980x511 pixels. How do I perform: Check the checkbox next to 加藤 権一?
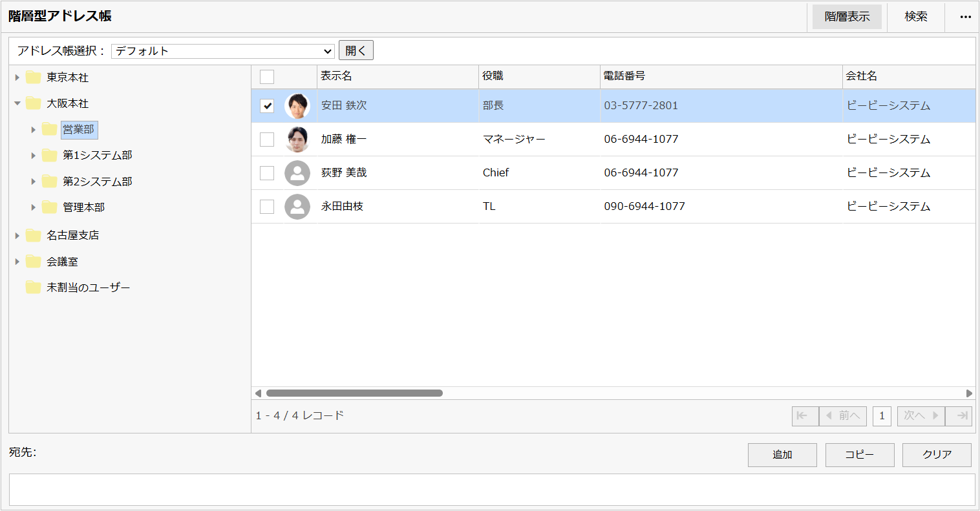point(267,139)
